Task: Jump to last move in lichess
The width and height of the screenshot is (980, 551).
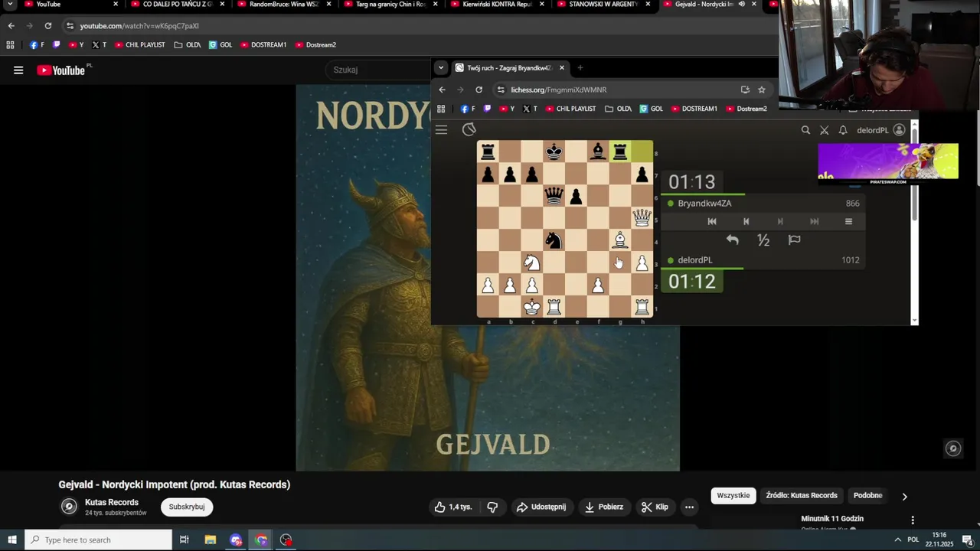Action: pyautogui.click(x=815, y=221)
